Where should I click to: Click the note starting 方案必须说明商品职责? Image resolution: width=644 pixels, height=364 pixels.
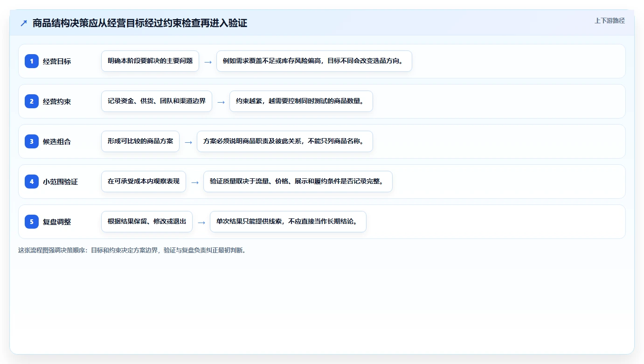(x=285, y=141)
